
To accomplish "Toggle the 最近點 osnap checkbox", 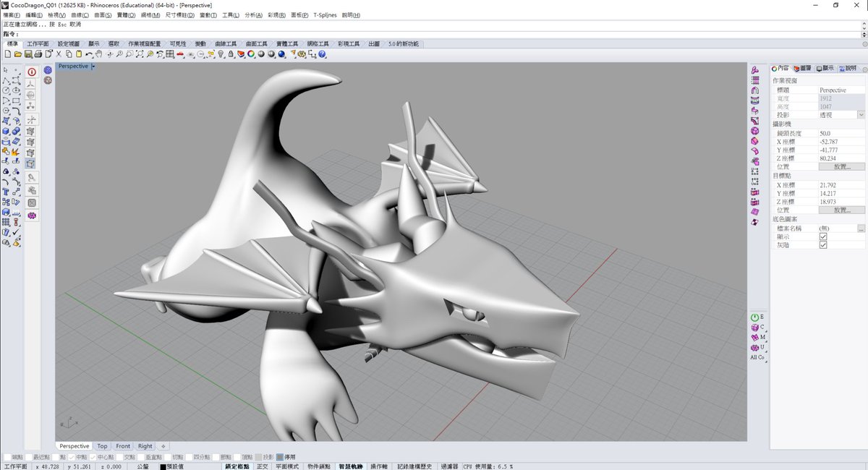I will pos(29,457).
